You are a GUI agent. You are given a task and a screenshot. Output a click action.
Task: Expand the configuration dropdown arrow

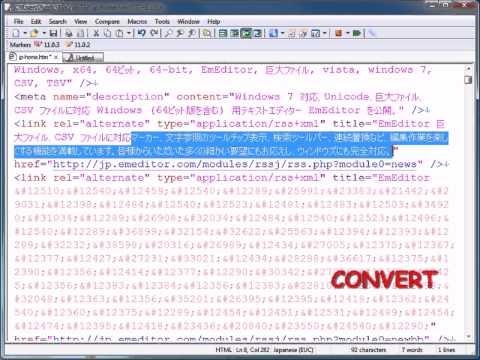point(283,33)
